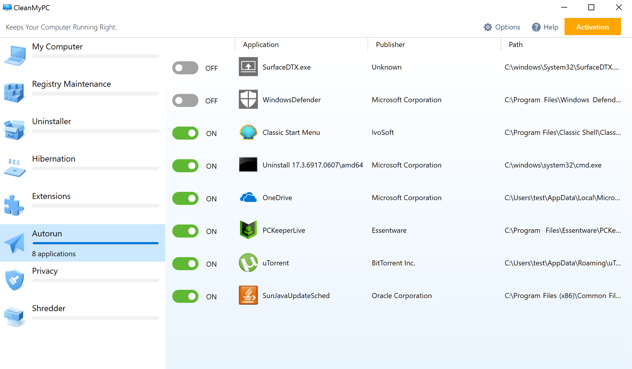This screenshot has height=369, width=632.
Task: Turn off uTorrent autorun switch
Action: [185, 264]
